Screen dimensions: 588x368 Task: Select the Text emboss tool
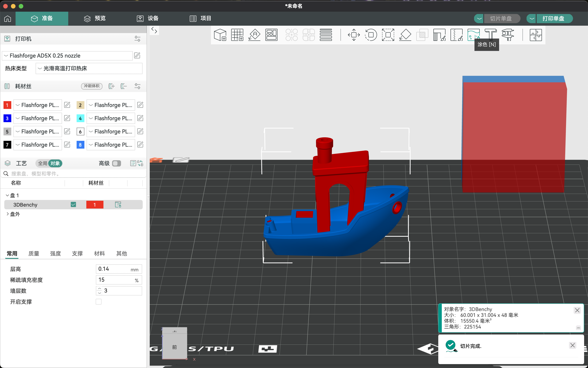[x=490, y=35]
